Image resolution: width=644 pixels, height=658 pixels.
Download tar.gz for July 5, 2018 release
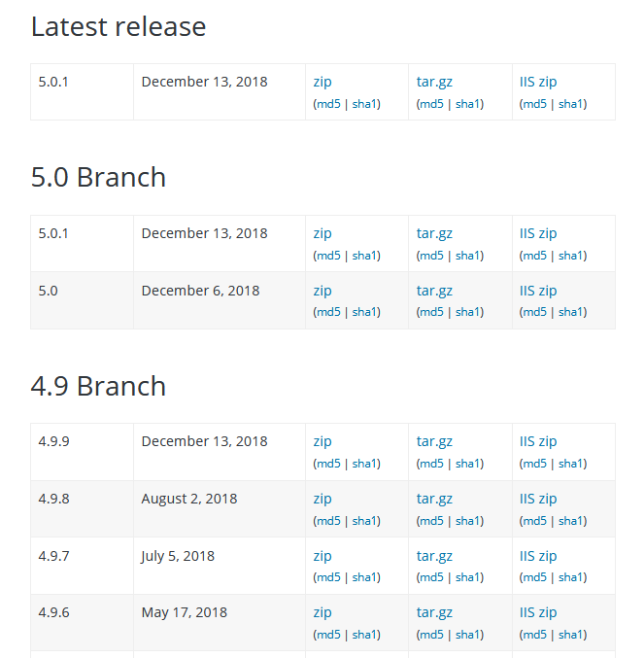434,556
